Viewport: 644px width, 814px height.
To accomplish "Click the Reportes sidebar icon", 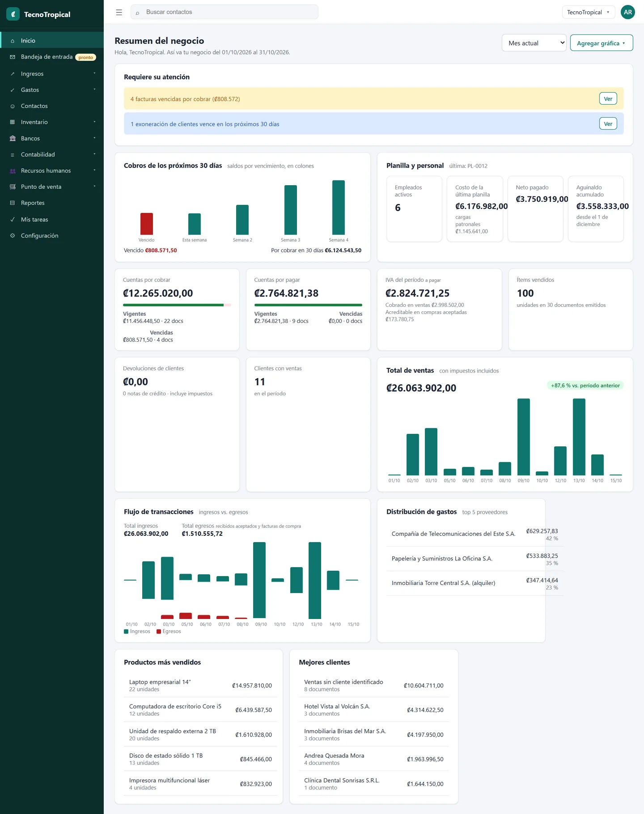I will click(x=13, y=203).
